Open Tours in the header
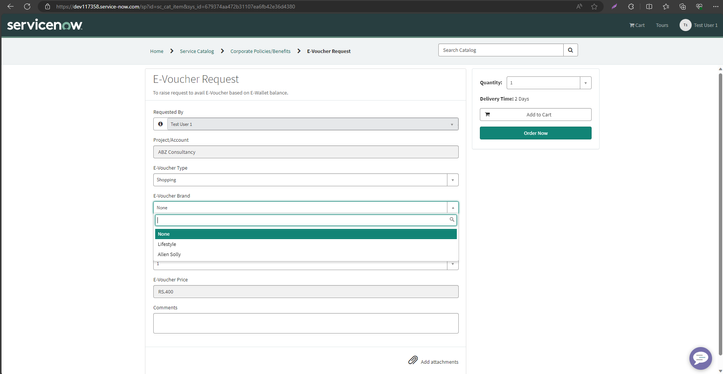Viewport: 723px width, 374px height. pyautogui.click(x=662, y=25)
